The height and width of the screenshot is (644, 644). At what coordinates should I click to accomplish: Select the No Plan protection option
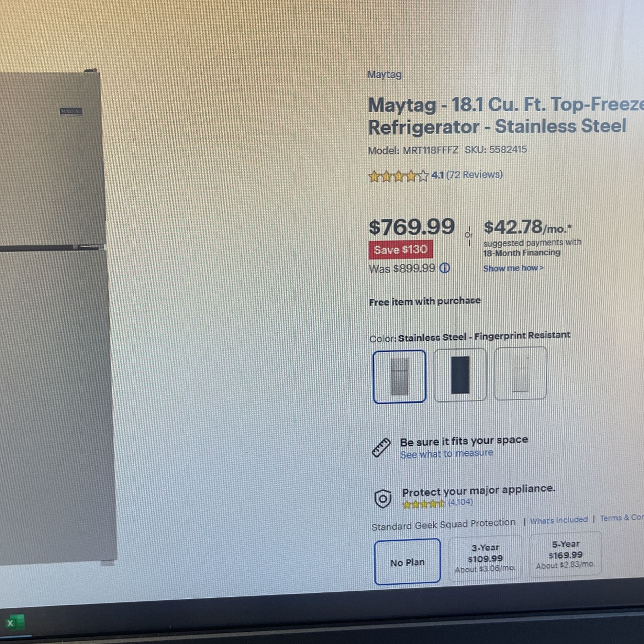[x=408, y=562]
